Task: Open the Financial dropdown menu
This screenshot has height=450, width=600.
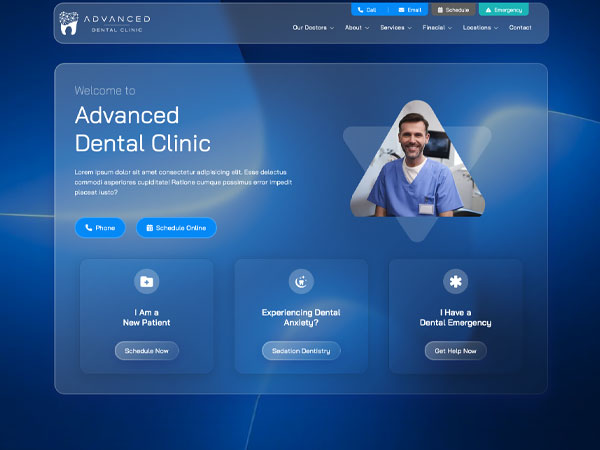Action: pos(437,28)
